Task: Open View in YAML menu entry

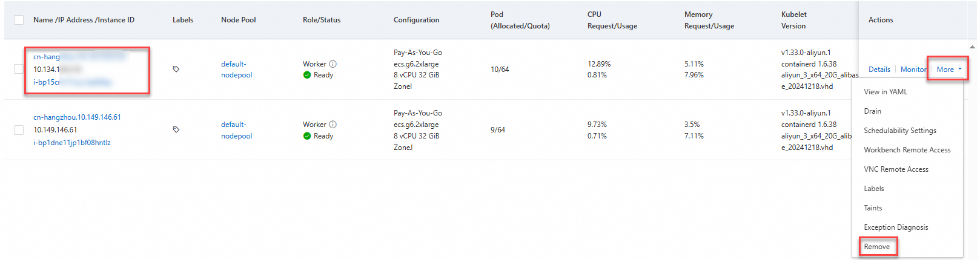Action: 886,92
